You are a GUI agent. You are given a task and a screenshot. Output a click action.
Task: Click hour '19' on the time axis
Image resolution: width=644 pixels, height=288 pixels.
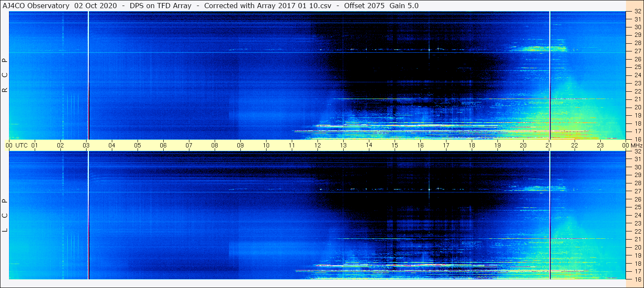pyautogui.click(x=497, y=145)
